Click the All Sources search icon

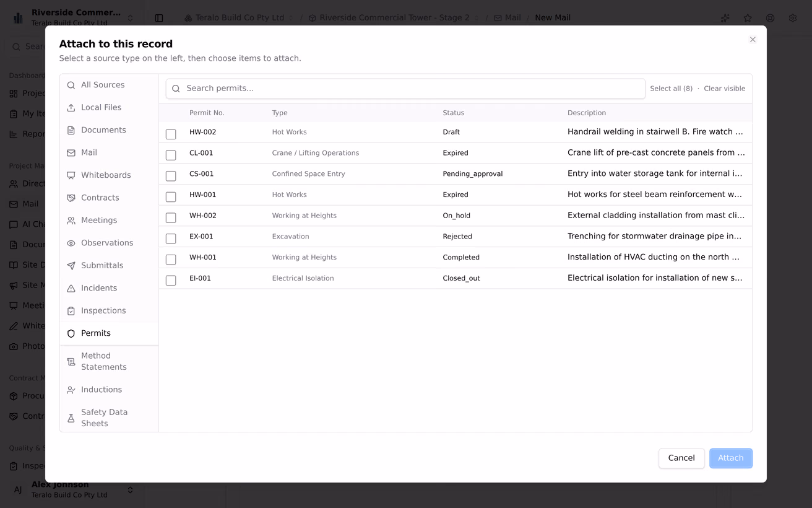tap(71, 85)
